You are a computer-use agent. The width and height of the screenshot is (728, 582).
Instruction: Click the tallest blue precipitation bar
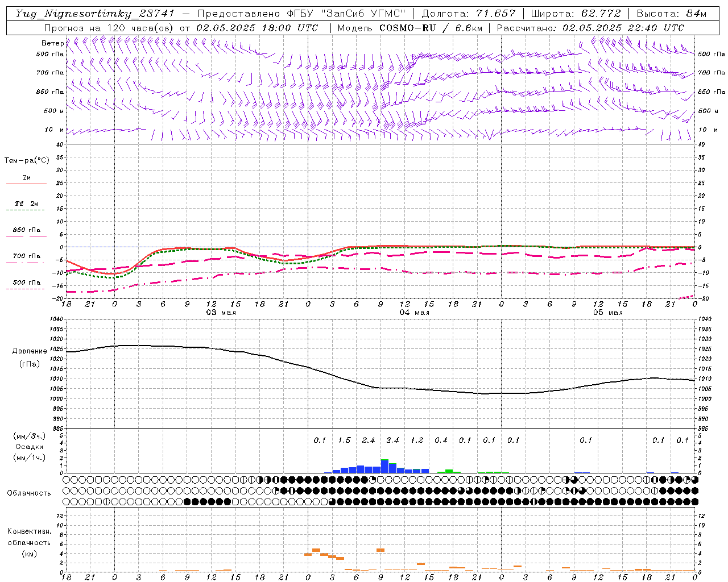point(384,466)
